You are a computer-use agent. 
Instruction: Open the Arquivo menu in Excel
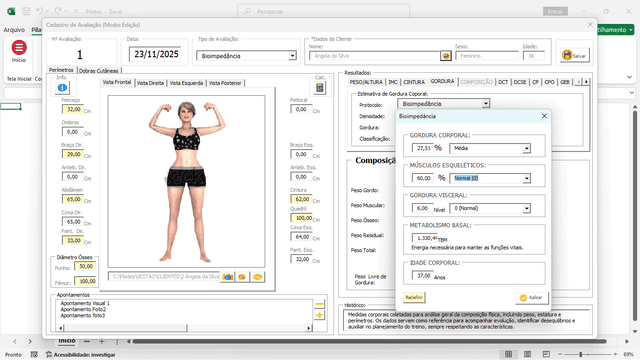click(x=14, y=30)
